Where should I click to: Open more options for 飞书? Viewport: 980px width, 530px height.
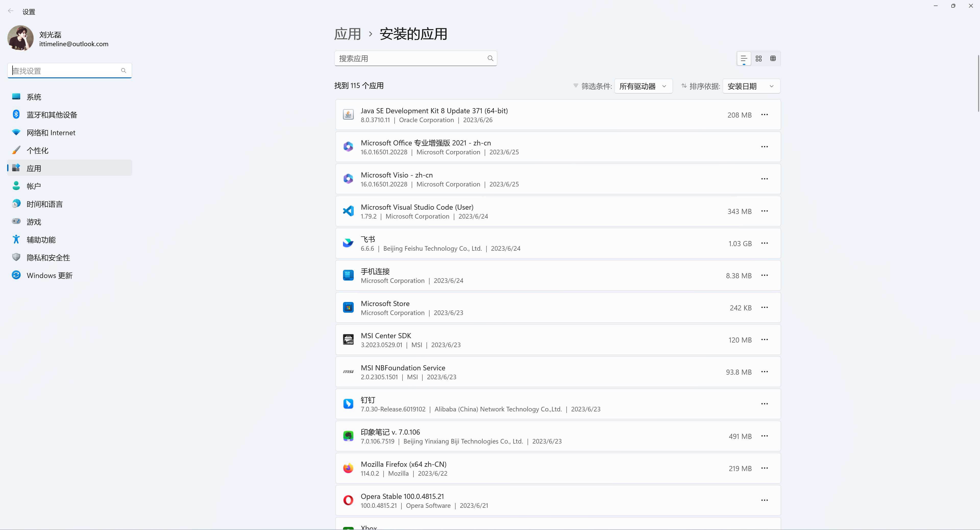point(765,243)
